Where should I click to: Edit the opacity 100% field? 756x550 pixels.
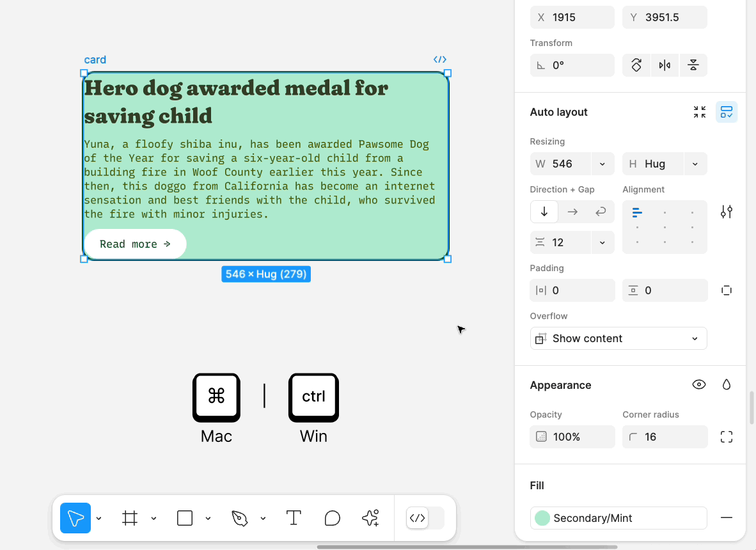(572, 437)
